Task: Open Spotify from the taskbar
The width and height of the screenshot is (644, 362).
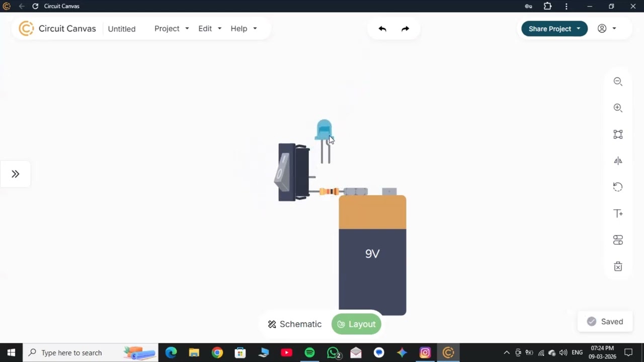Action: coord(309,352)
